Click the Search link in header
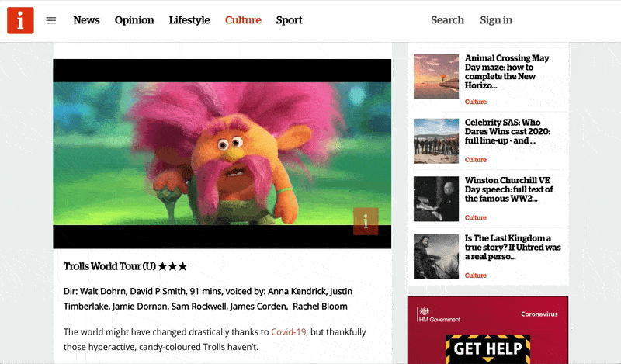This screenshot has height=364, width=621. (448, 20)
